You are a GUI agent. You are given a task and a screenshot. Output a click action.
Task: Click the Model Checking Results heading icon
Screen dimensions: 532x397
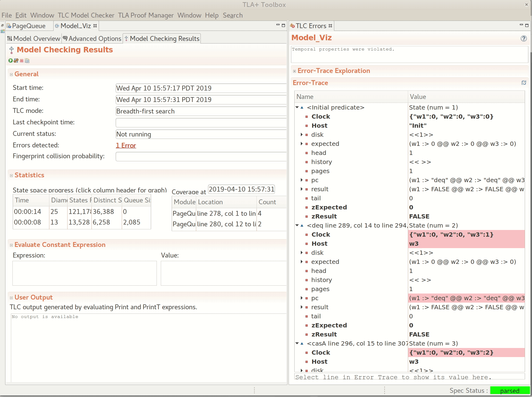tap(12, 50)
